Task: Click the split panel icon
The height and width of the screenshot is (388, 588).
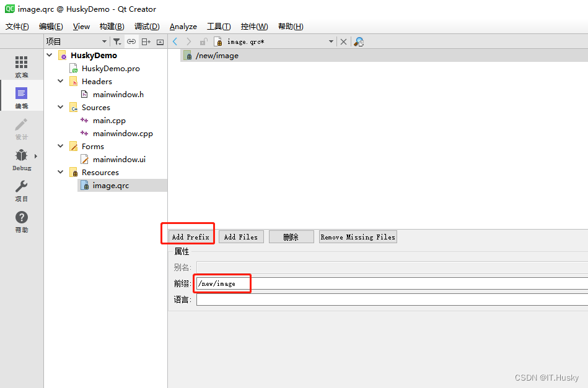Action: pyautogui.click(x=146, y=41)
